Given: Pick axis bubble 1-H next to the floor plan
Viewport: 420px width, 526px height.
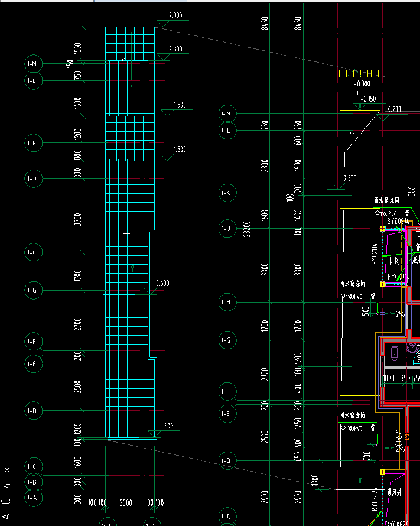Looking at the screenshot, I should (x=227, y=302).
